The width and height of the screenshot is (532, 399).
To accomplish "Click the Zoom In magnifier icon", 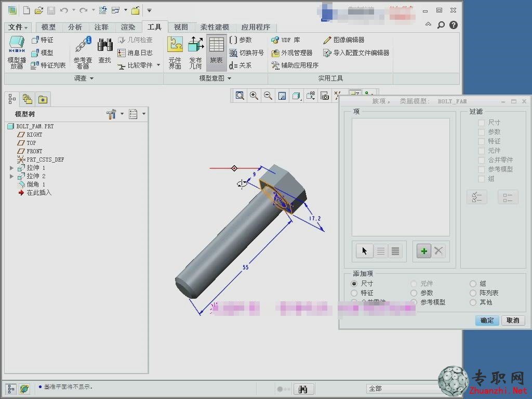I will [x=254, y=96].
